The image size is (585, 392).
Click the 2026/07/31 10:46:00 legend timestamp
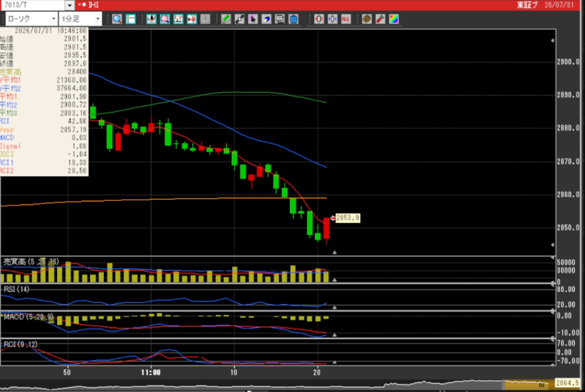50,31
